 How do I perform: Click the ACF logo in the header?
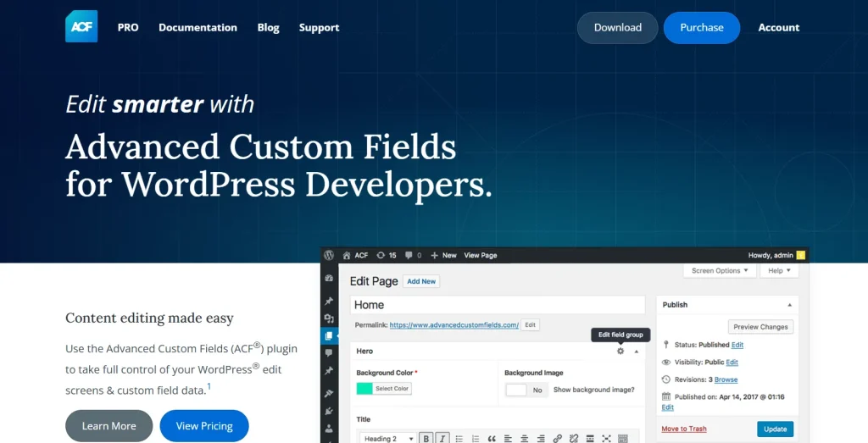pyautogui.click(x=81, y=26)
